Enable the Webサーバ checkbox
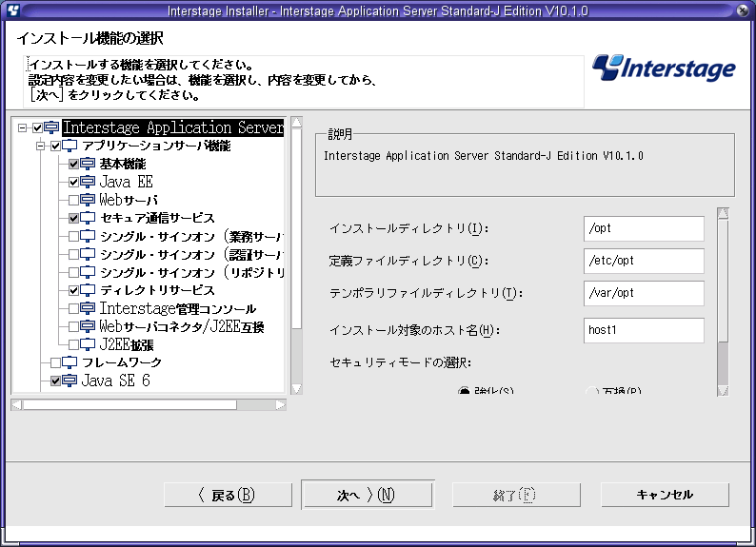This screenshot has height=547, width=756. (73, 200)
